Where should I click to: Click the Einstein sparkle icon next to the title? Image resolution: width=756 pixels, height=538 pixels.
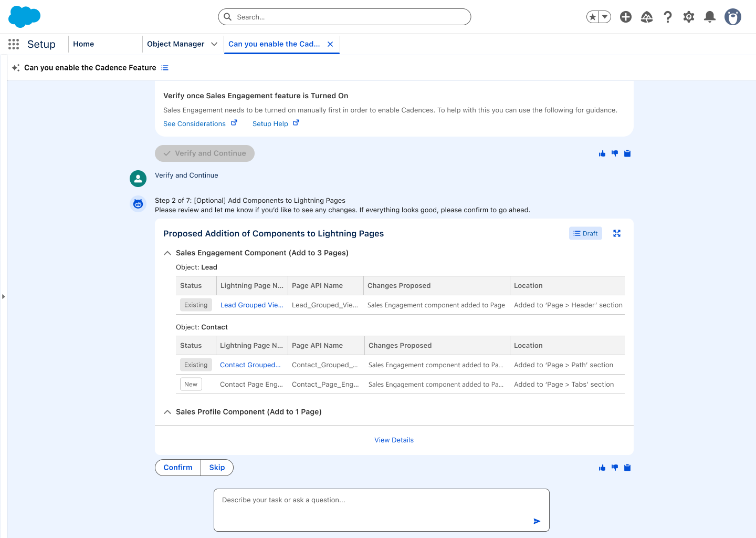16,68
